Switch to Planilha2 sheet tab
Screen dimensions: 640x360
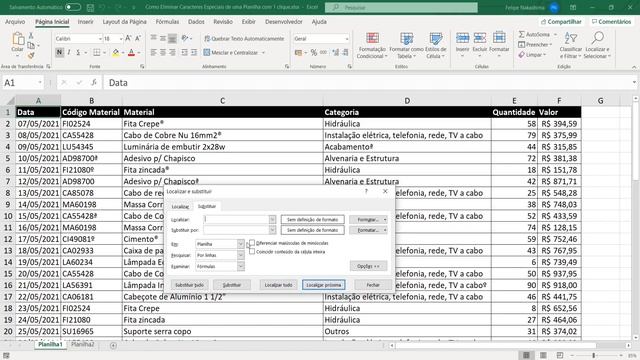click(82, 344)
